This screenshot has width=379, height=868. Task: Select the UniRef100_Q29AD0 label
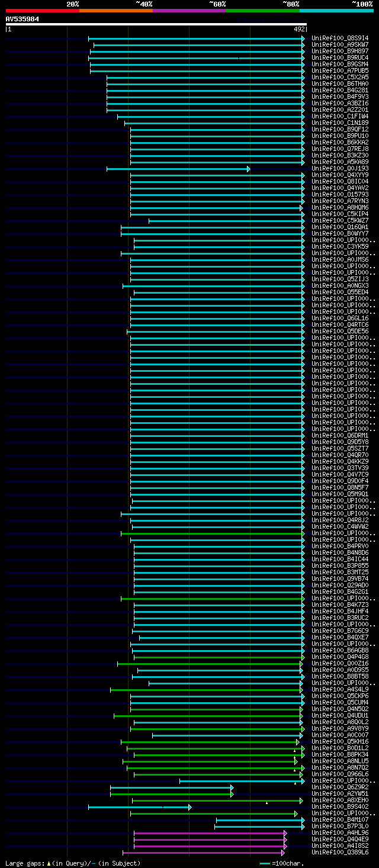pyautogui.click(x=340, y=585)
